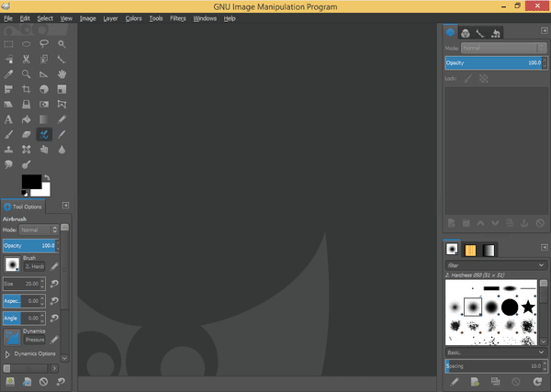Select the Ellipse Select tool
The height and width of the screenshot is (392, 551).
click(27, 44)
